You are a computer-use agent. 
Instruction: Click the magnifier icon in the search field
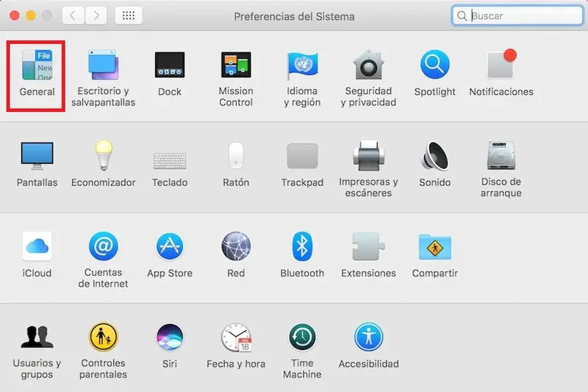[462, 15]
